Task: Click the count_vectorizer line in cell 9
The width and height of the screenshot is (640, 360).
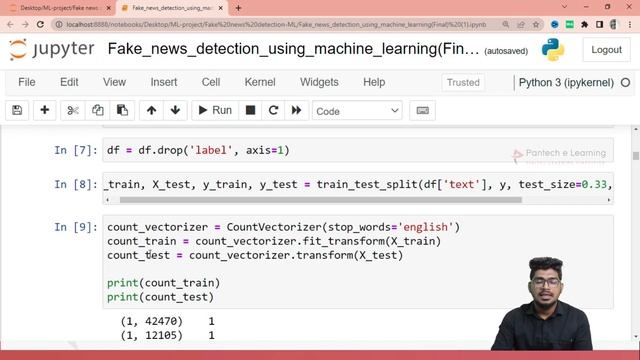Action: tap(283, 227)
